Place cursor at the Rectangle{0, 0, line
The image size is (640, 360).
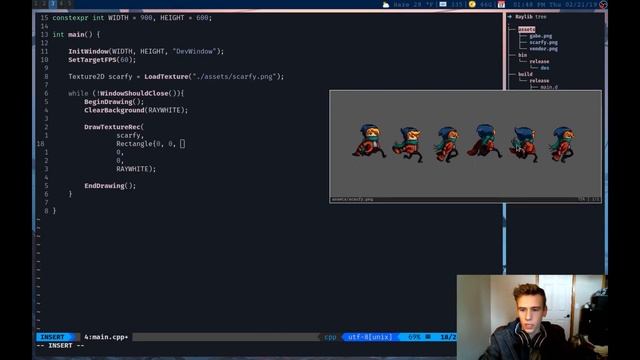(150, 144)
